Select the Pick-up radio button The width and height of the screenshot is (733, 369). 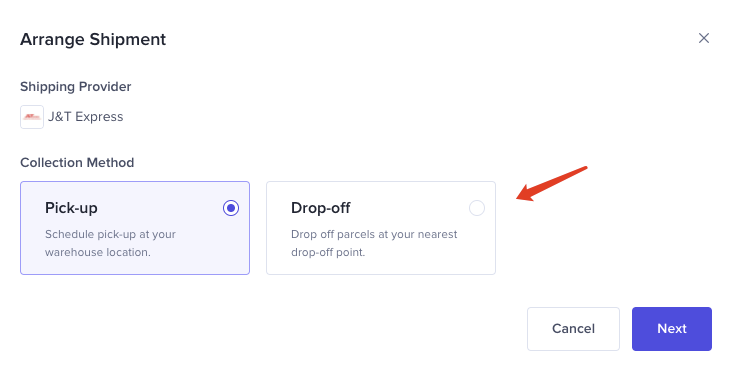[x=231, y=208]
